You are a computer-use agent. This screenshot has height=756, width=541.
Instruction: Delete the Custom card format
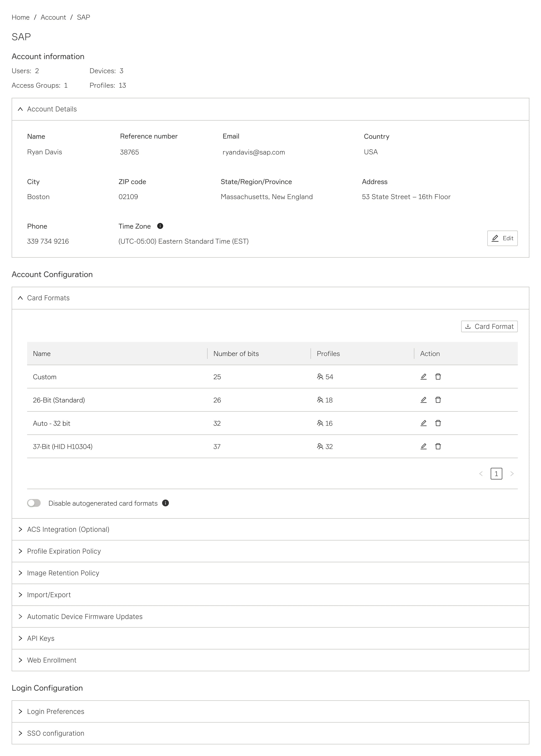coord(438,377)
